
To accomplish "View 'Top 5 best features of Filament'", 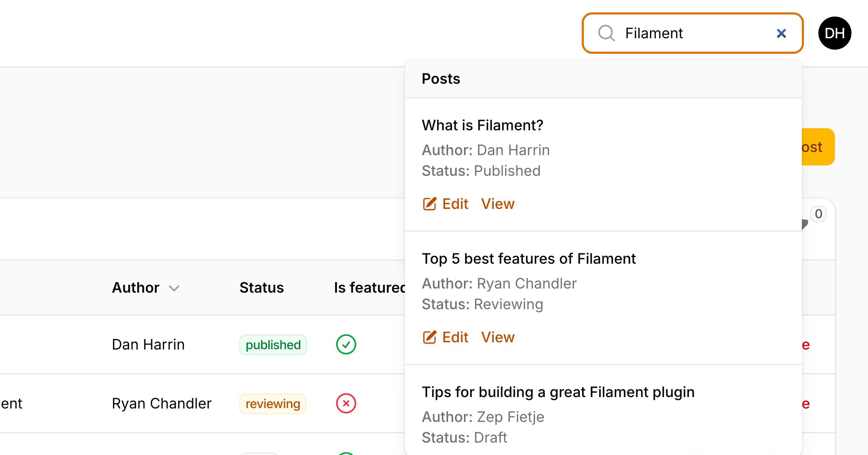I will [x=498, y=337].
